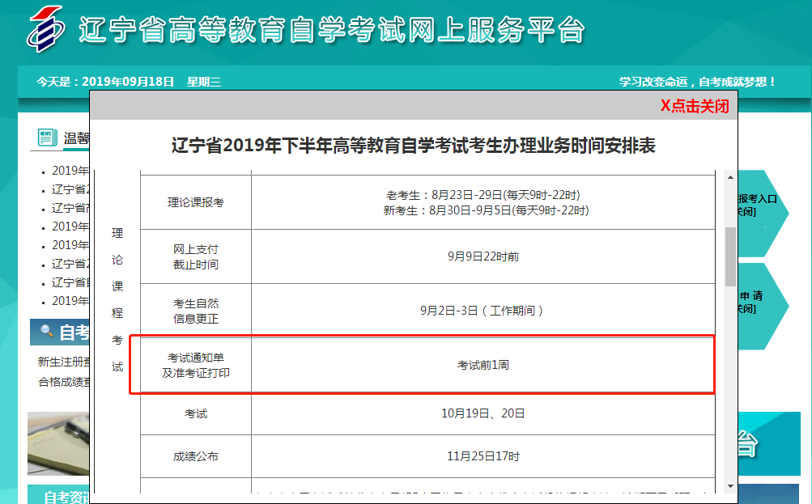Click the scrollbar up arrow in popup

(730, 178)
